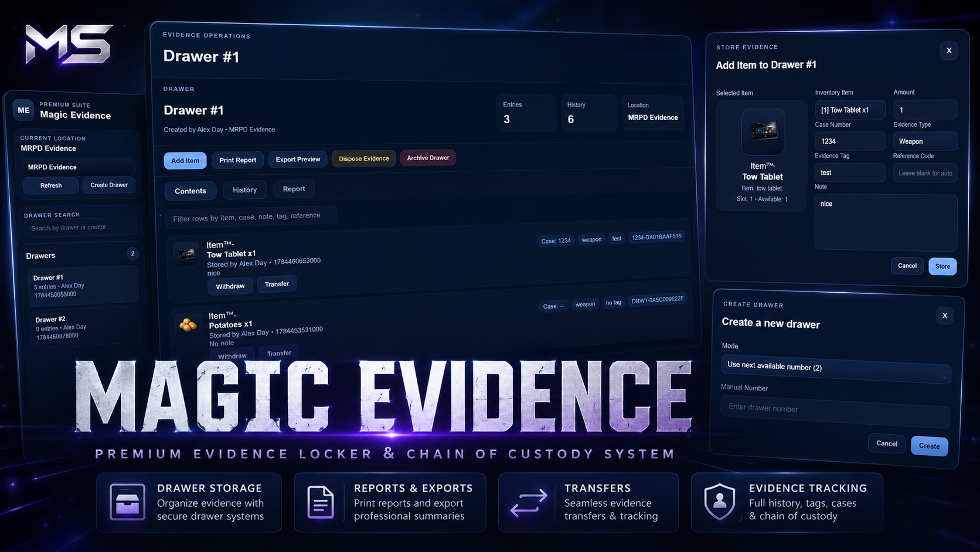This screenshot has height=552, width=980.
Task: Switch to the Report tab
Action: [294, 189]
